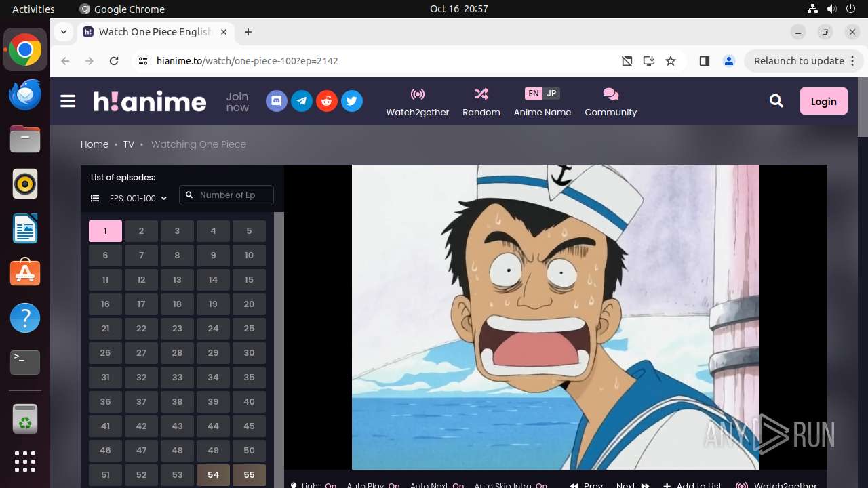Open Chrome side panel
This screenshot has height=488, width=868.
point(704,61)
